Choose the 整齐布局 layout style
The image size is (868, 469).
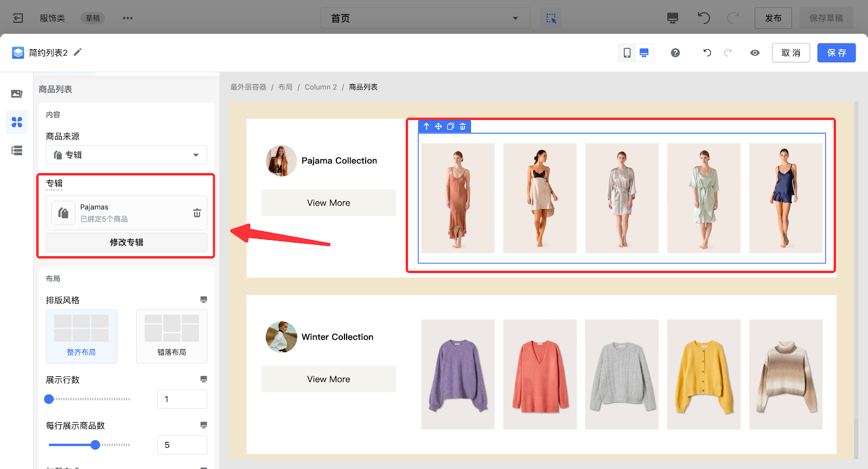(x=81, y=336)
